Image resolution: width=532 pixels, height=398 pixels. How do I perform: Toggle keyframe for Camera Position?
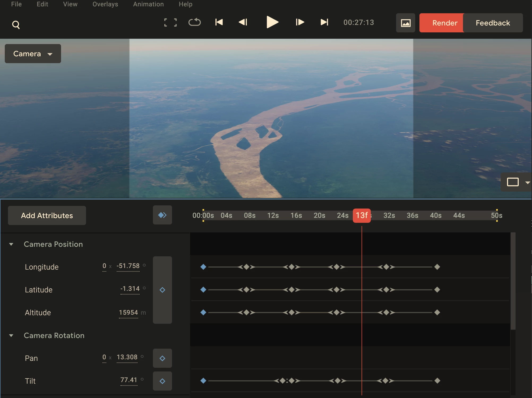[x=162, y=290]
